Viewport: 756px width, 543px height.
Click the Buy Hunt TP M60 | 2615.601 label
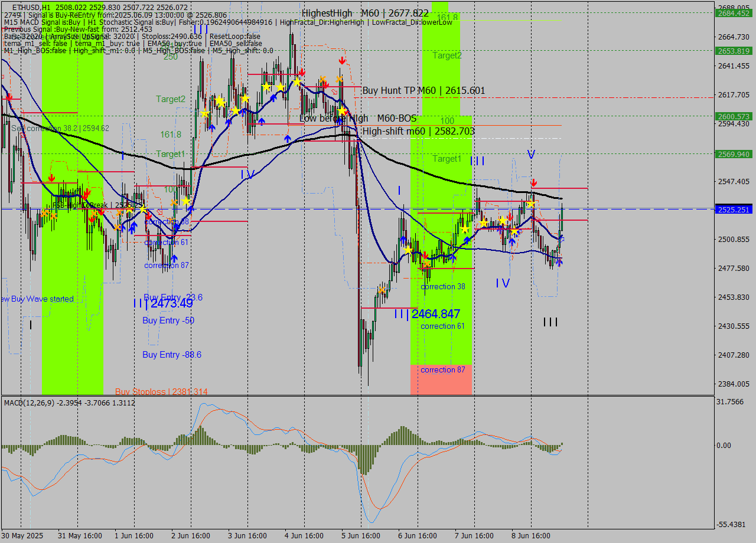[423, 90]
